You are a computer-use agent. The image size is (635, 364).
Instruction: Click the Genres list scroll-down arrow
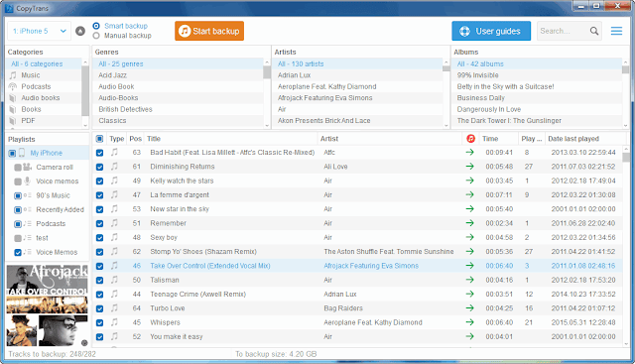pos(267,125)
